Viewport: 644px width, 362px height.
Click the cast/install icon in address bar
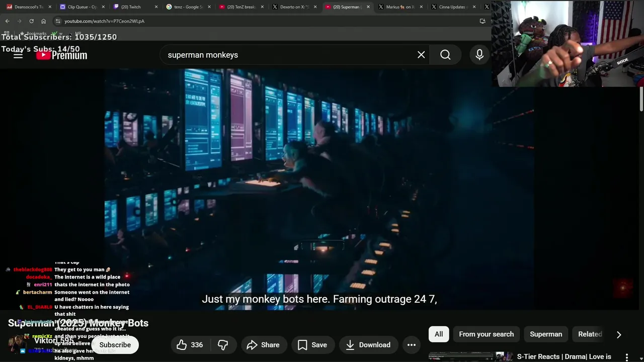482,21
